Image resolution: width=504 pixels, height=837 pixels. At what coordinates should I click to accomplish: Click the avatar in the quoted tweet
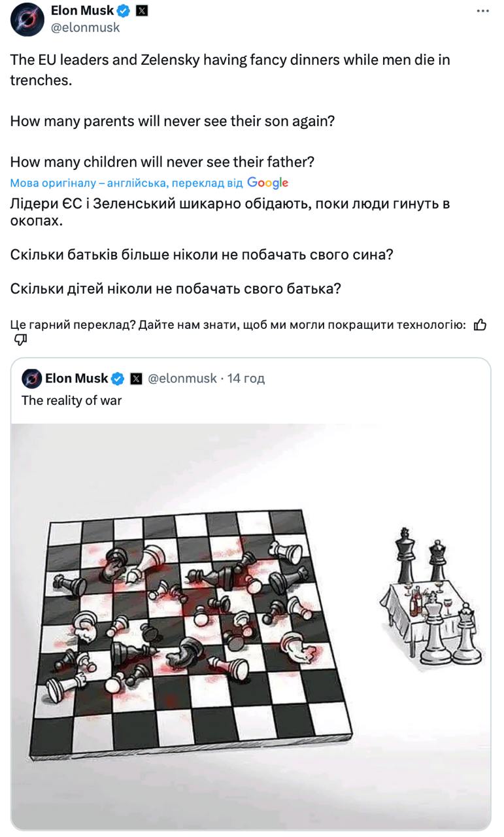(x=31, y=379)
